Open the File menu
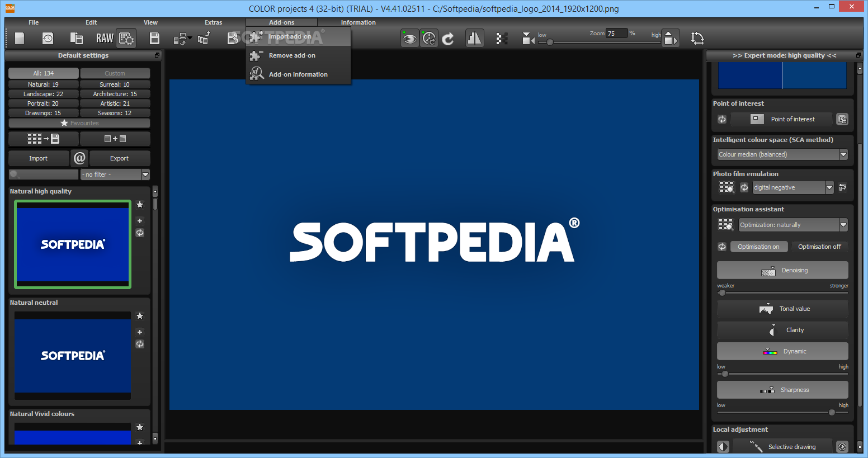 click(34, 22)
